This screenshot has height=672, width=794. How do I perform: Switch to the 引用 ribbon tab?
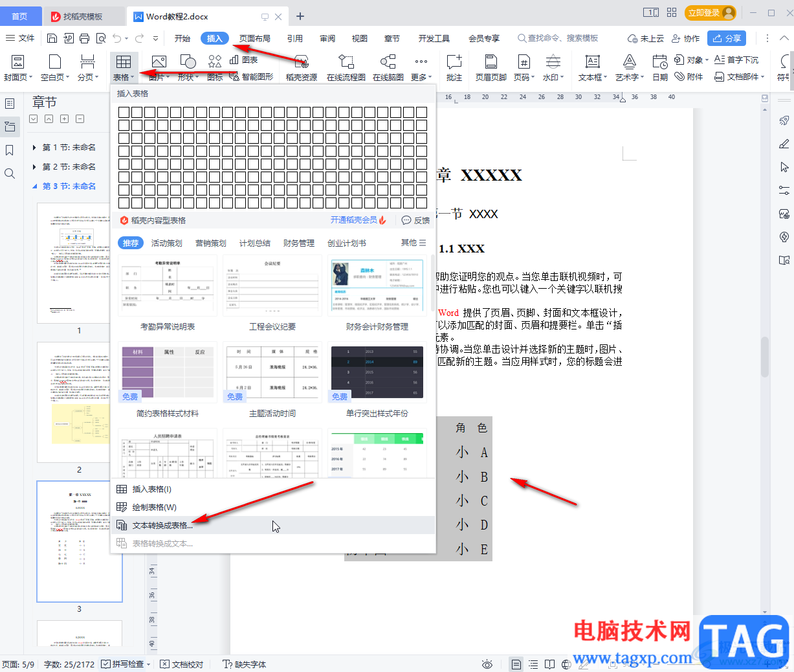[x=295, y=38]
